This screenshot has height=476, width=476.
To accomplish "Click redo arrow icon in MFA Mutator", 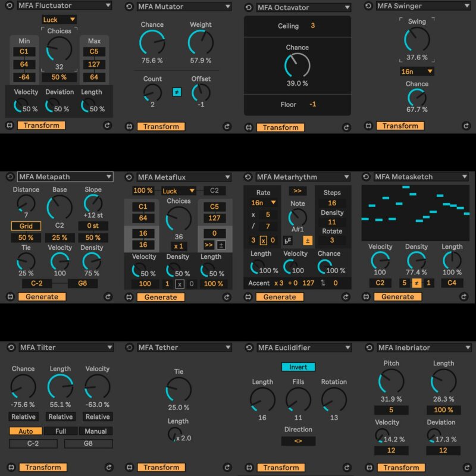I will pyautogui.click(x=227, y=126).
